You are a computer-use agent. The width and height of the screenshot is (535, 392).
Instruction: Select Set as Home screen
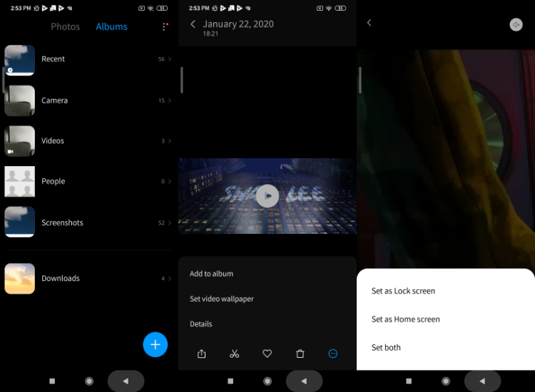405,319
